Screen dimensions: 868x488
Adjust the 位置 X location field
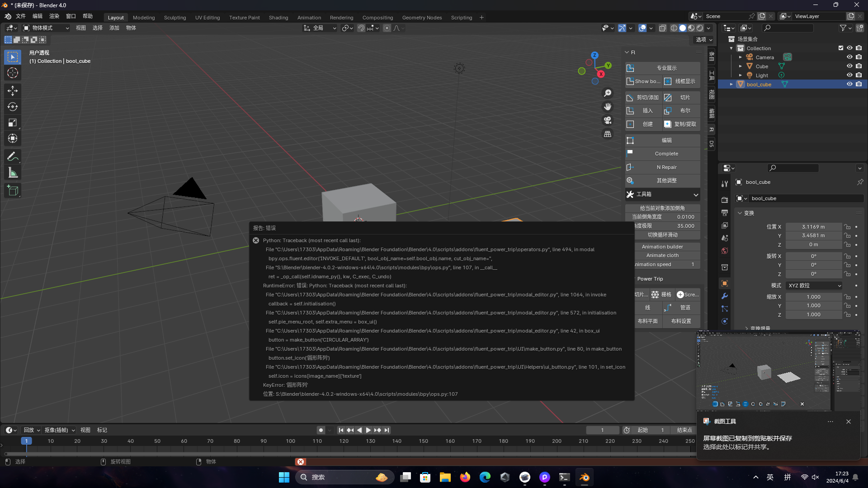[x=813, y=227]
